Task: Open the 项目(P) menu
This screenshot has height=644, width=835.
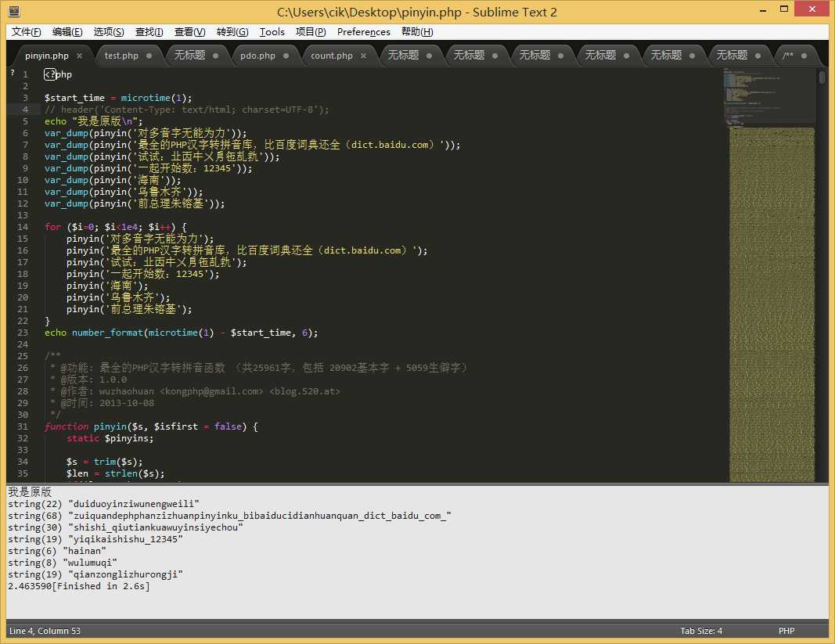Action: 311,32
